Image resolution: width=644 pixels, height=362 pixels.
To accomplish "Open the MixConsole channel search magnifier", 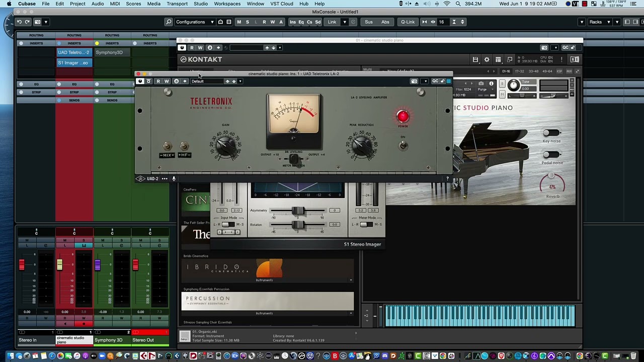I will point(169,22).
